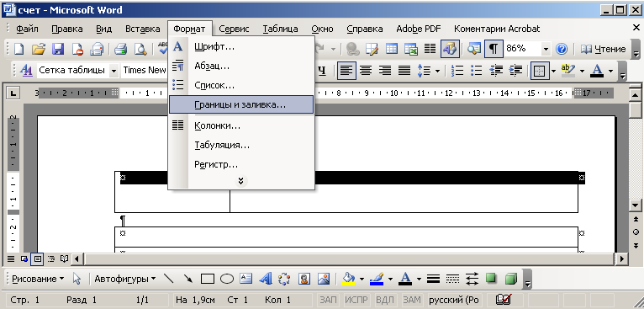This screenshot has width=644, height=309.
Task: Open Line Spacing dropdown arrow
Action: click(x=437, y=71)
